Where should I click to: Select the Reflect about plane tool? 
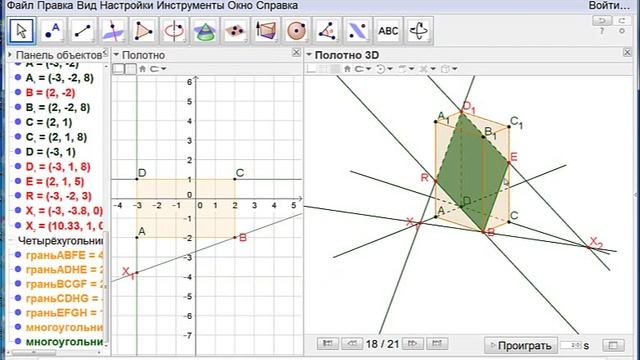pos(358,31)
